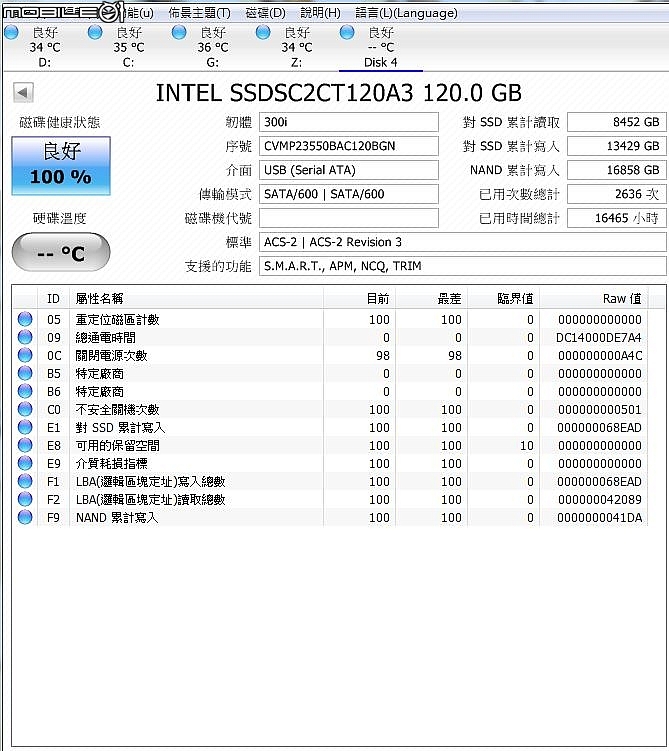Select the 可用的保留空間 attribute row
The height and width of the screenshot is (751, 669).
[x=330, y=445]
